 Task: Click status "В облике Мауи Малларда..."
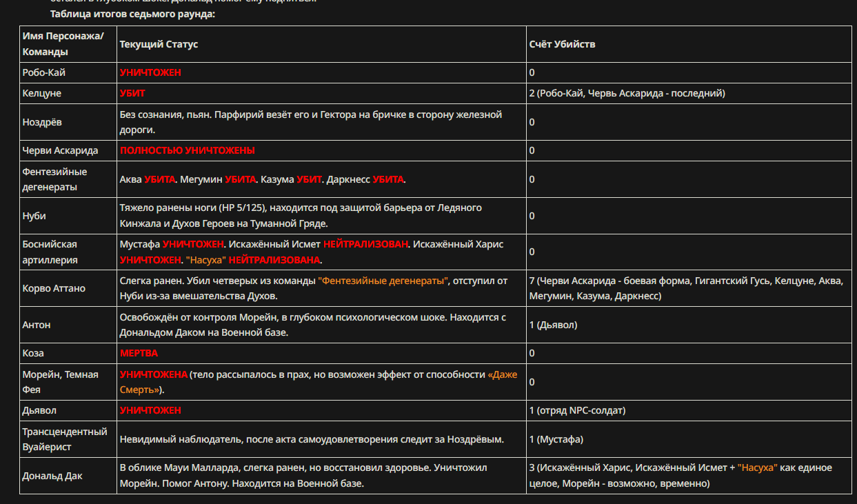coord(303,476)
